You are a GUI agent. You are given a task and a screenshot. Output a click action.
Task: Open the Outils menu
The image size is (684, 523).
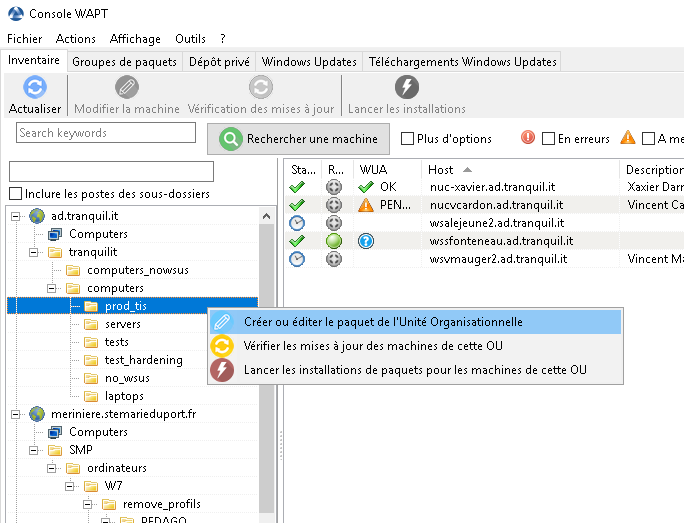[190, 39]
